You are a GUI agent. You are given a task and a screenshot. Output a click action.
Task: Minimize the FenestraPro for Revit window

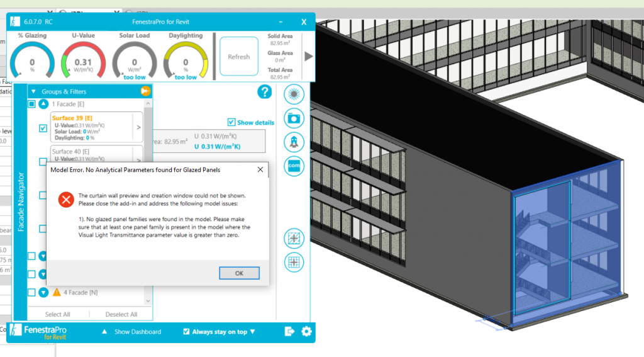pos(280,22)
